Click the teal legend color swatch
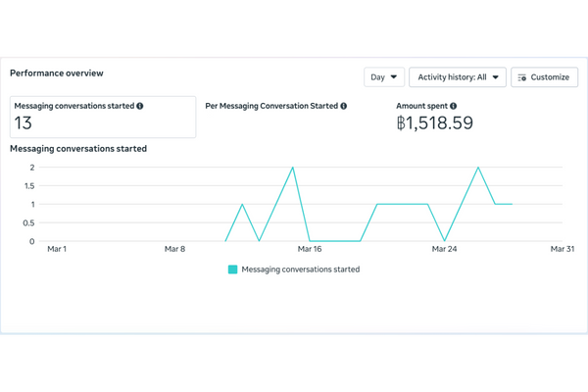 click(x=232, y=269)
